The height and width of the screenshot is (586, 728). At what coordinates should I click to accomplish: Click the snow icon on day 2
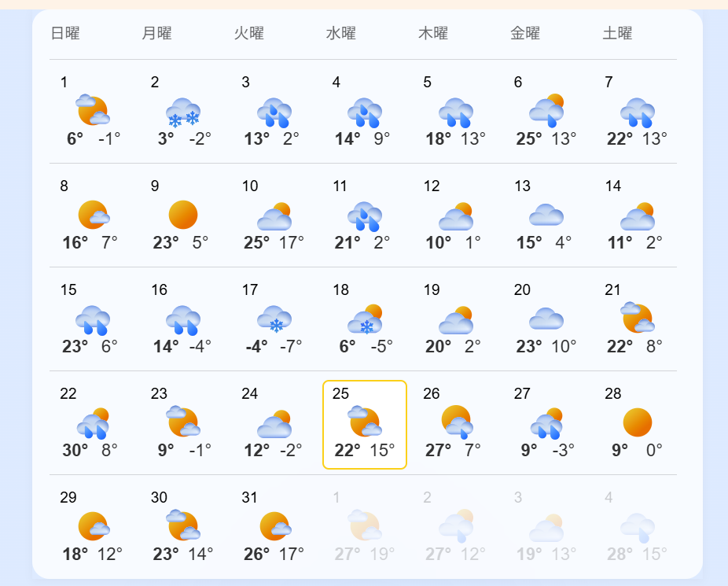point(183,112)
